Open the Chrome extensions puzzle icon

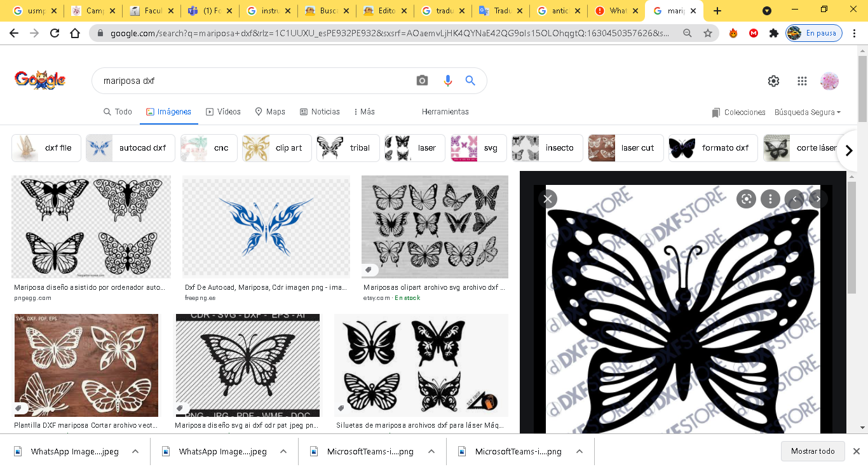pos(773,34)
